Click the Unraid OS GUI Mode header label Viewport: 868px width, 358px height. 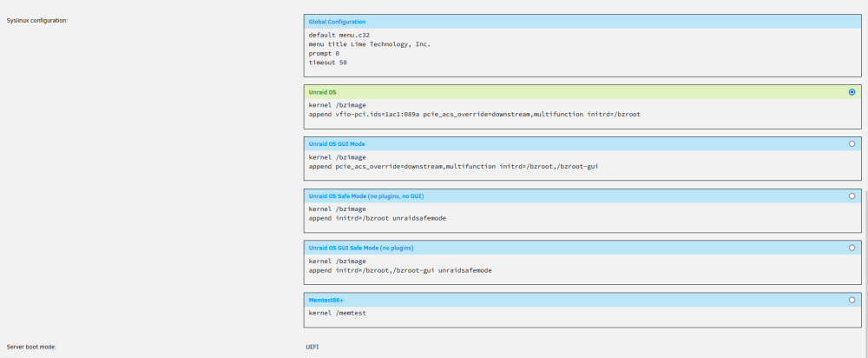[337, 143]
